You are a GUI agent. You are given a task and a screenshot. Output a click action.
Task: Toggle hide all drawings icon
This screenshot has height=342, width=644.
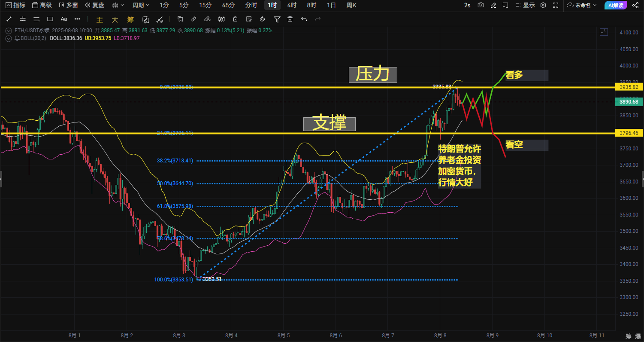click(x=263, y=19)
